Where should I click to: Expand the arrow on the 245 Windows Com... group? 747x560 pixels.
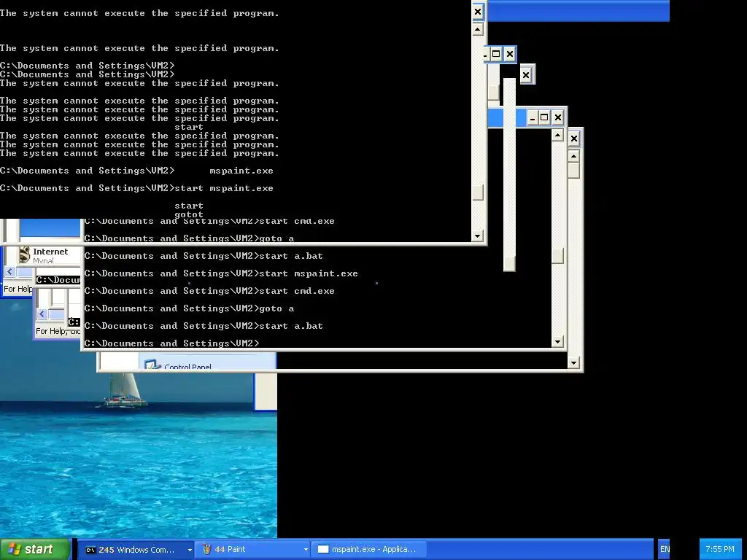[x=190, y=550]
